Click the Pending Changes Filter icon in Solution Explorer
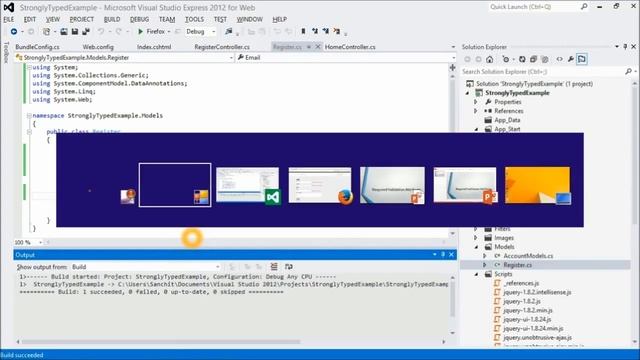 pyautogui.click(x=506, y=60)
